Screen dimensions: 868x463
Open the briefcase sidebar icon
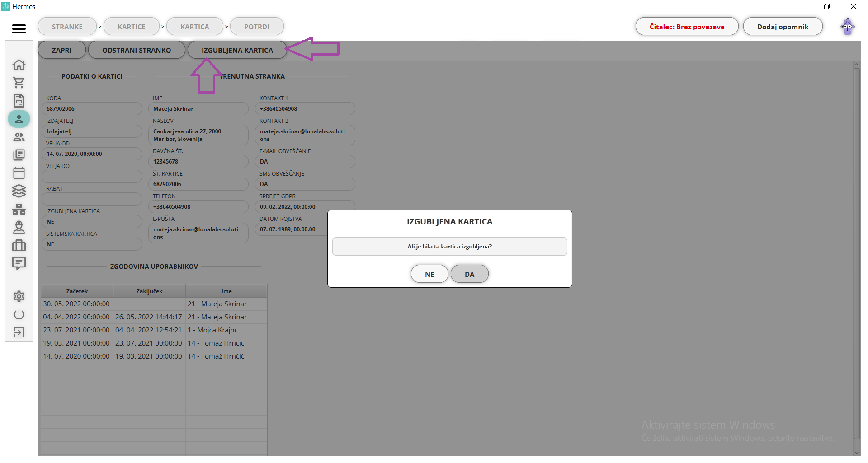tap(19, 245)
